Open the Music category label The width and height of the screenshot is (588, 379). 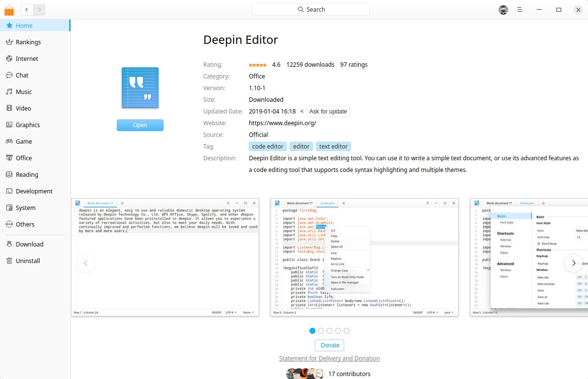pyautogui.click(x=24, y=92)
